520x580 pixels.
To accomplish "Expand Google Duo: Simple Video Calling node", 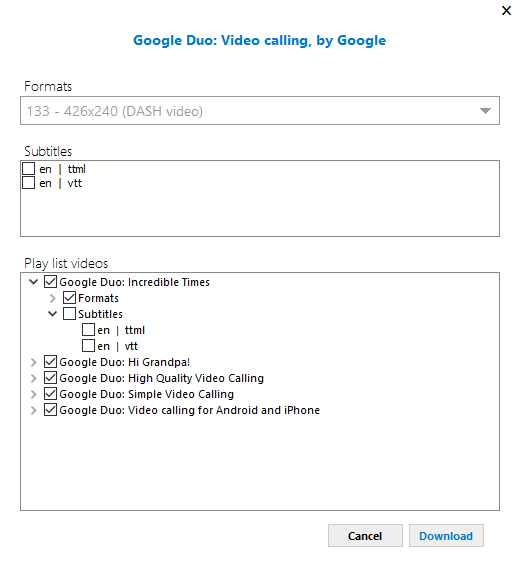I will (33, 394).
